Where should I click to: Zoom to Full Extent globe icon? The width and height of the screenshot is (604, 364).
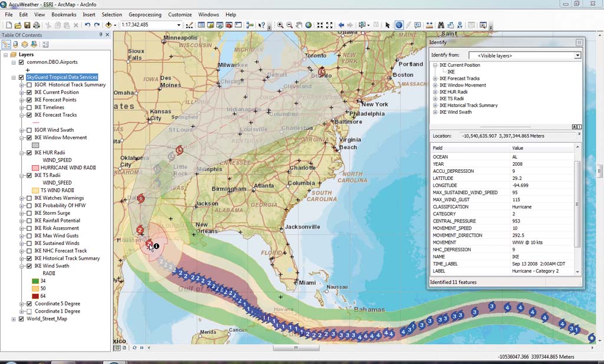coord(308,25)
